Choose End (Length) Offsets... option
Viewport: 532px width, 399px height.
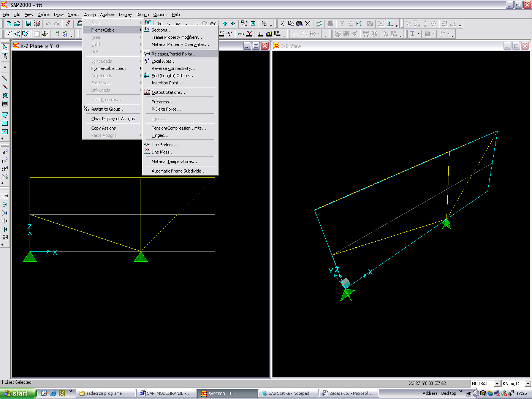pyautogui.click(x=180, y=76)
